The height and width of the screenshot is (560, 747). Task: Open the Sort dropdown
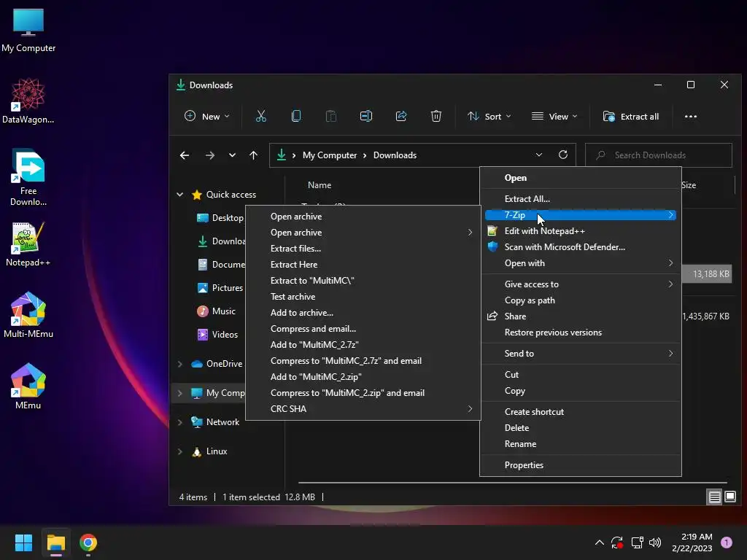coord(489,116)
